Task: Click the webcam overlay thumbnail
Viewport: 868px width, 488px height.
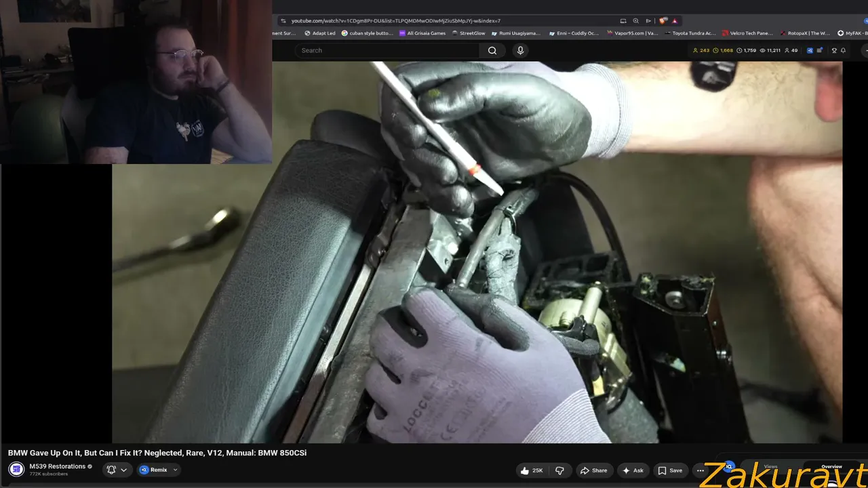Action: coord(136,82)
